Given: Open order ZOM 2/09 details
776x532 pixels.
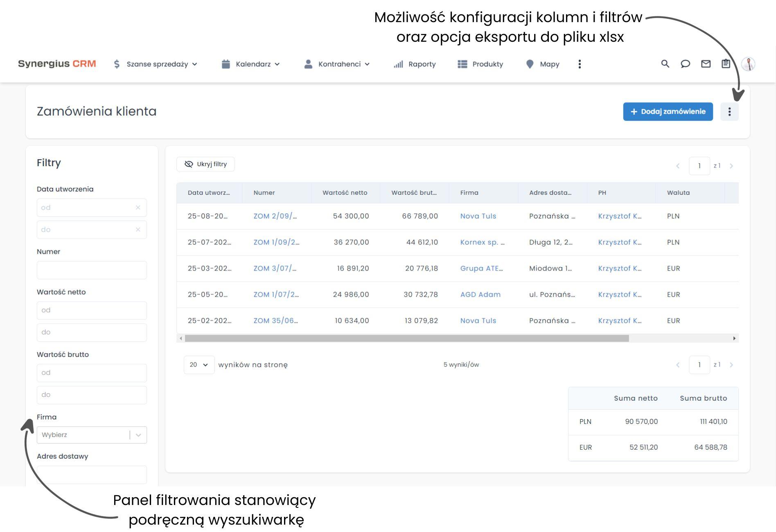Looking at the screenshot, I should [275, 216].
